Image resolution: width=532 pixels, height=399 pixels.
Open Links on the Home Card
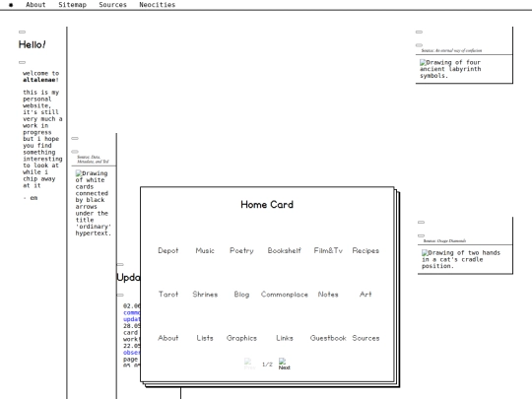tap(285, 338)
